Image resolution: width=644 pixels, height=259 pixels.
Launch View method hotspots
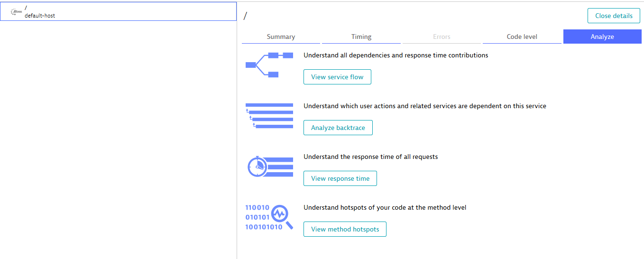pos(345,229)
